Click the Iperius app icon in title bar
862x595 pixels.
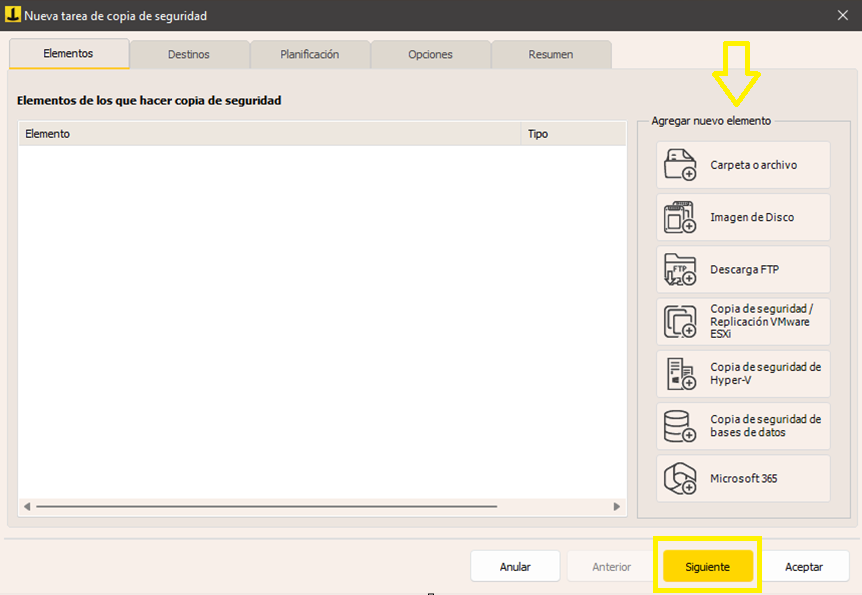click(x=13, y=15)
